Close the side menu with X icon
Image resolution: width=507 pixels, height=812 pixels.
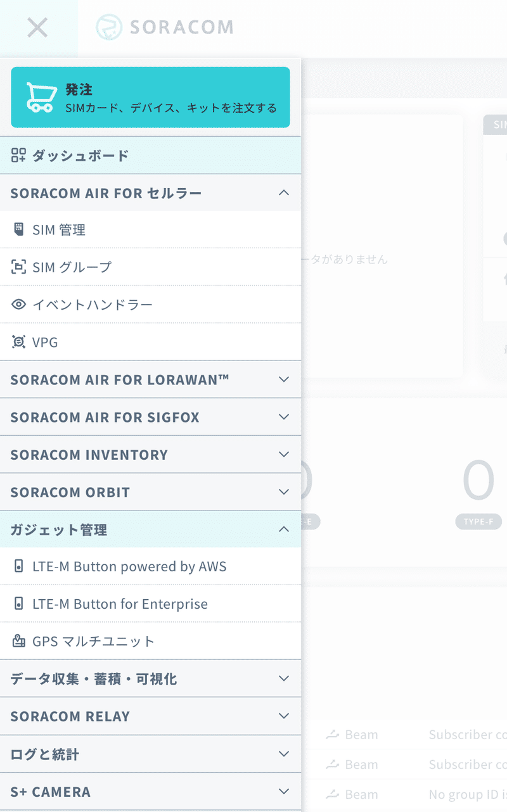[38, 28]
